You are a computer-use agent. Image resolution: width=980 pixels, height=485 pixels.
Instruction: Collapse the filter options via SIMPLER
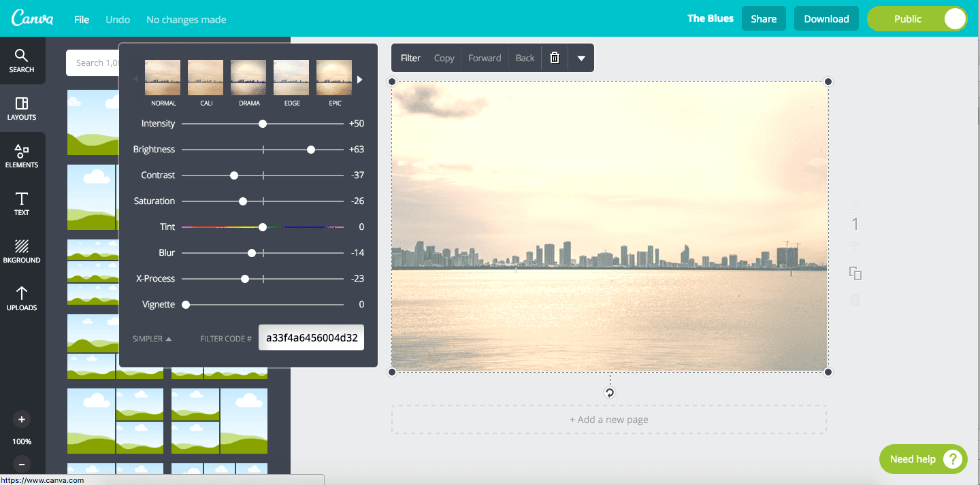150,337
